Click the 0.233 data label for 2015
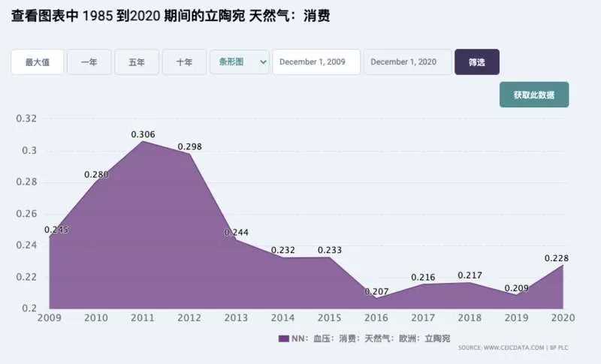The width and height of the screenshot is (601, 364). pos(330,250)
